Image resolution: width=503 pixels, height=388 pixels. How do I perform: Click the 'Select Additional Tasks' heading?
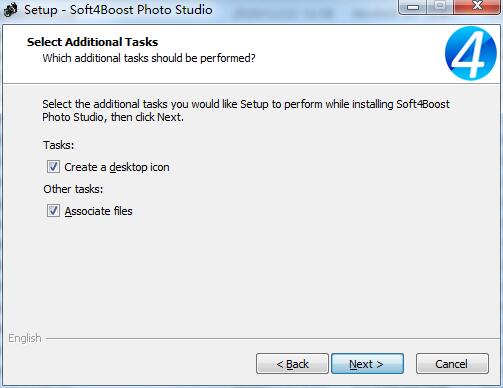coord(92,42)
